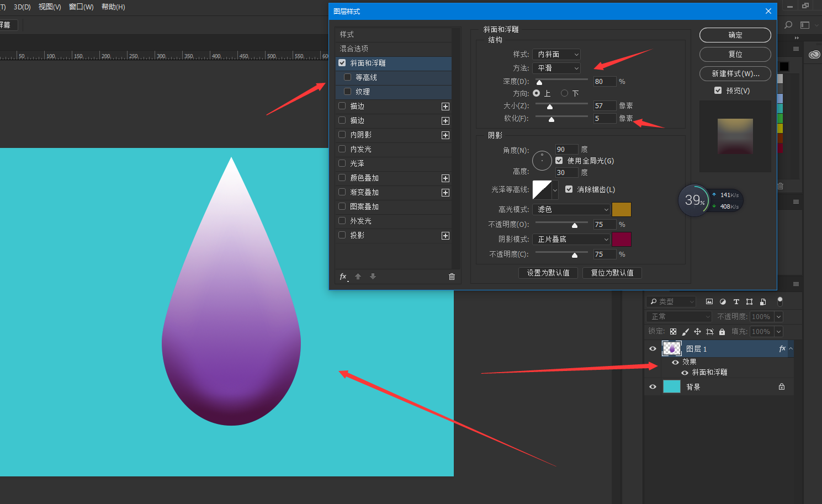Toggle layer filtering switch on or off
The width and height of the screenshot is (822, 504).
(780, 301)
